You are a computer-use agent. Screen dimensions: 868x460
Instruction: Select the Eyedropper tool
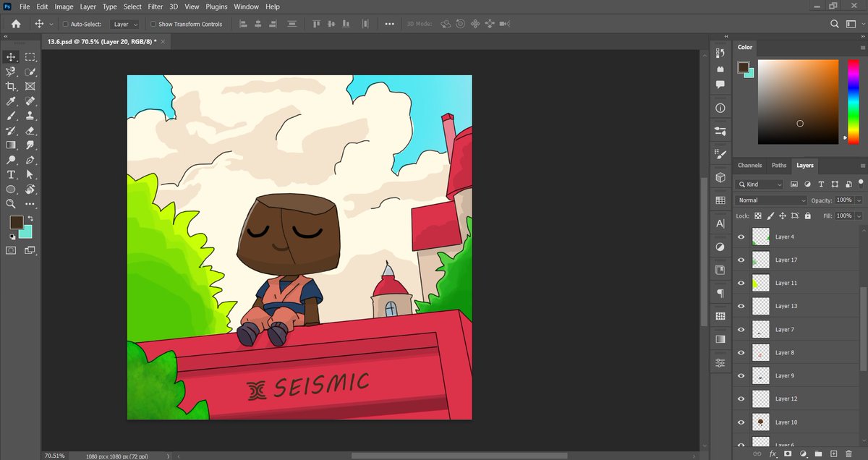(x=12, y=101)
